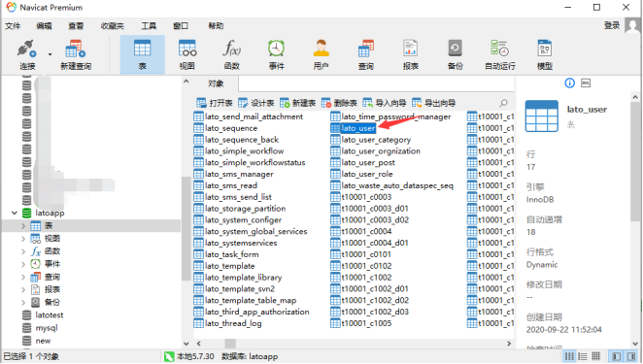
Task: Click the object list horizontal scrollbar thumb
Action: [x=230, y=344]
